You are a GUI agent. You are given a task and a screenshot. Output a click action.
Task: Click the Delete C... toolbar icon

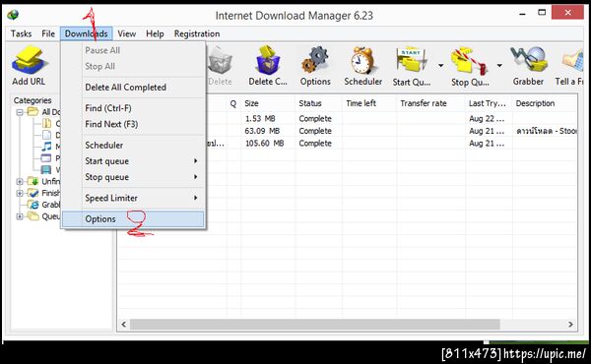click(x=268, y=60)
